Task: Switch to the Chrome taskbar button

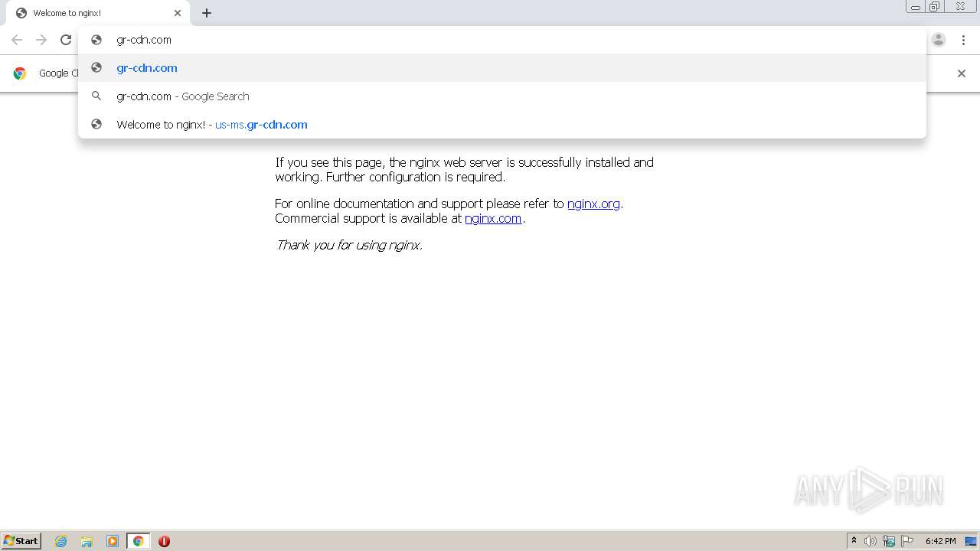Action: (138, 541)
